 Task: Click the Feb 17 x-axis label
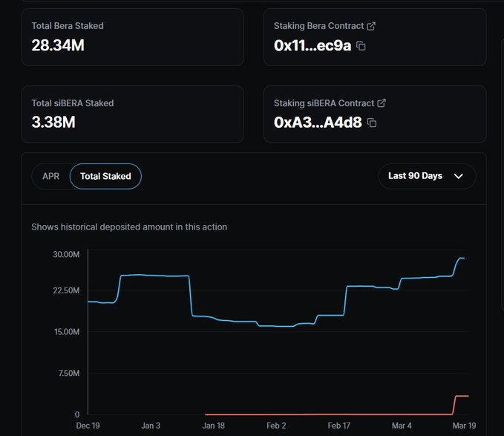[338, 426]
